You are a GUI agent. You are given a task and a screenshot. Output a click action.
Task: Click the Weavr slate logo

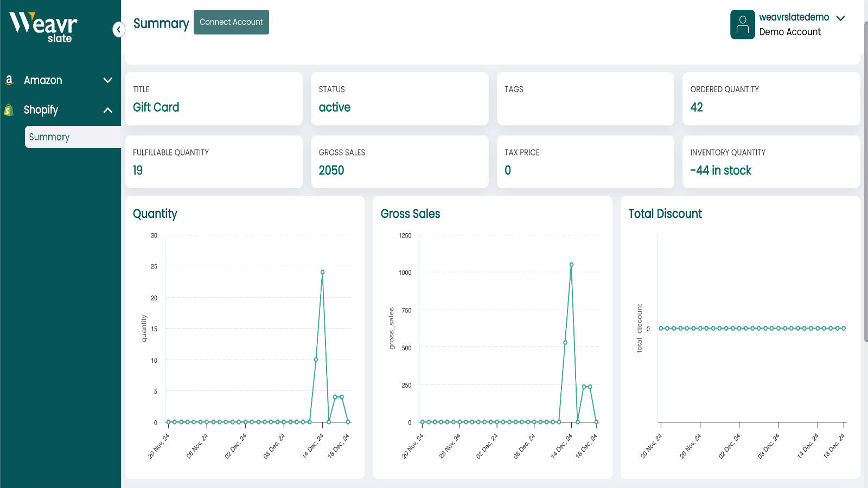pyautogui.click(x=43, y=27)
